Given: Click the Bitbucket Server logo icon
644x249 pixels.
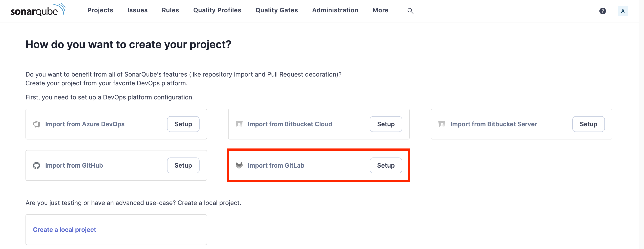Looking at the screenshot, I should pyautogui.click(x=442, y=124).
